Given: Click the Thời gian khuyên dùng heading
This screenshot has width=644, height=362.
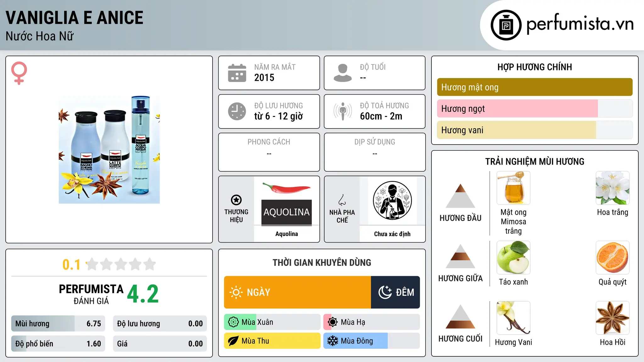Looking at the screenshot, I should pyautogui.click(x=322, y=262).
